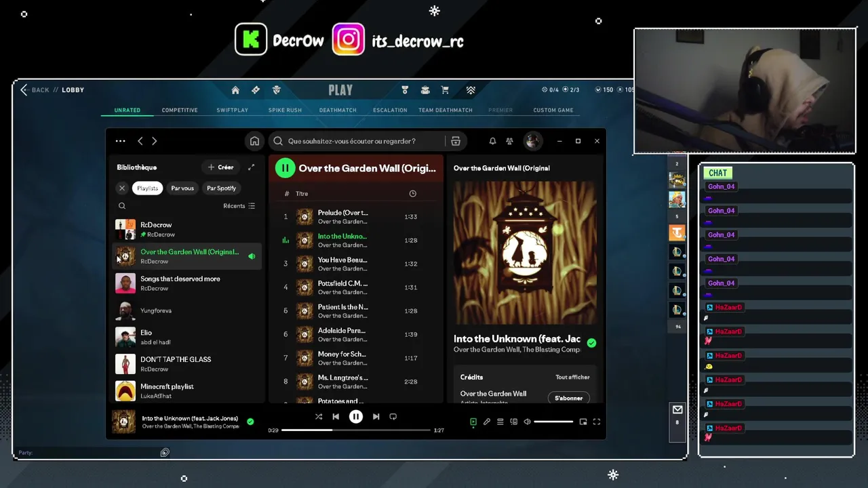This screenshot has width=868, height=488.
Task: Click Tout afficher in Crédits
Action: point(572,377)
